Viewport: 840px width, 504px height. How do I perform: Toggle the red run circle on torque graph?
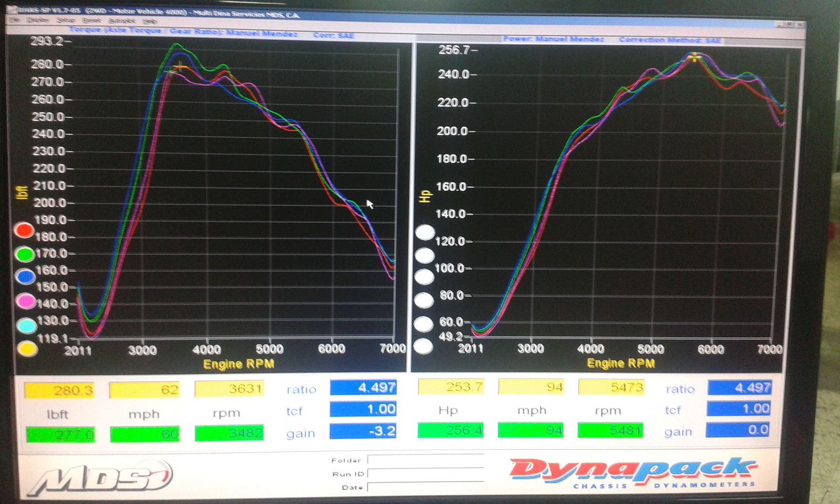pyautogui.click(x=24, y=230)
